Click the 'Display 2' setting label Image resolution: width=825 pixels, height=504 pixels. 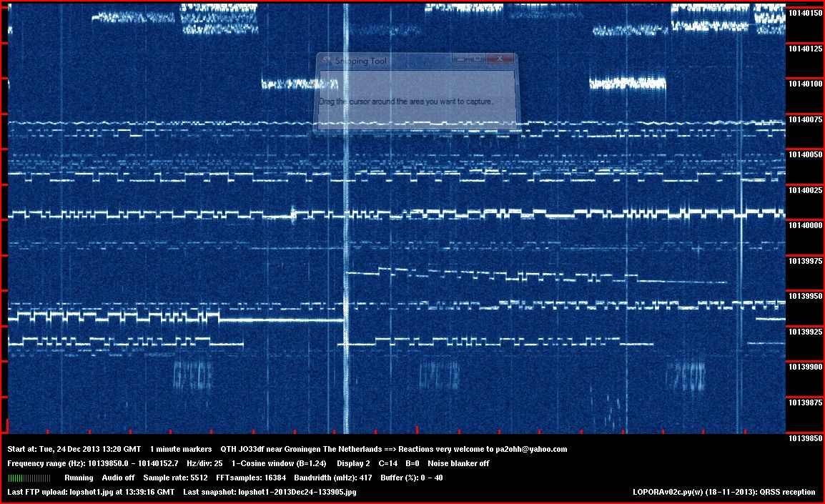click(x=353, y=463)
